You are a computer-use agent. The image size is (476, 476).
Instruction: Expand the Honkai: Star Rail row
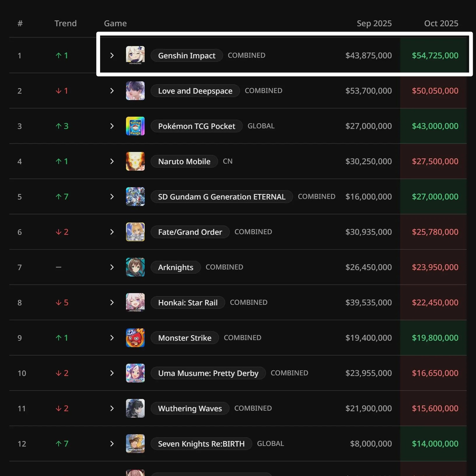pyautogui.click(x=112, y=302)
